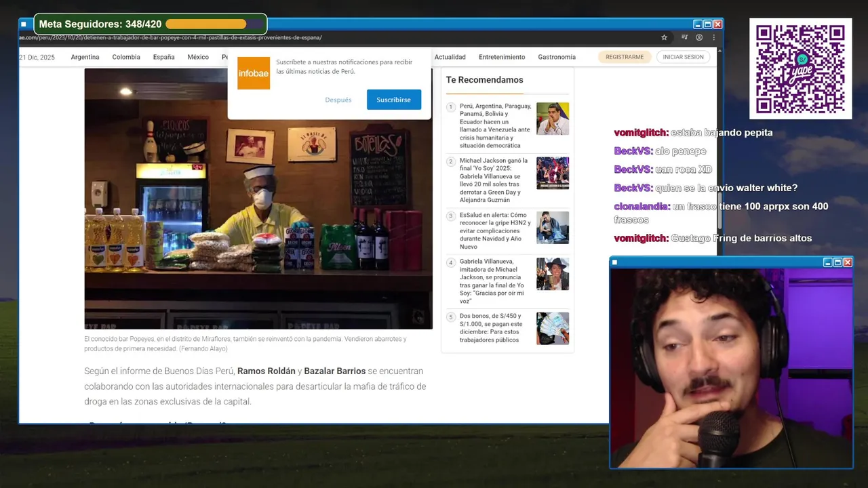The width and height of the screenshot is (868, 488).
Task: Scan the Yape QR code image
Action: [800, 68]
